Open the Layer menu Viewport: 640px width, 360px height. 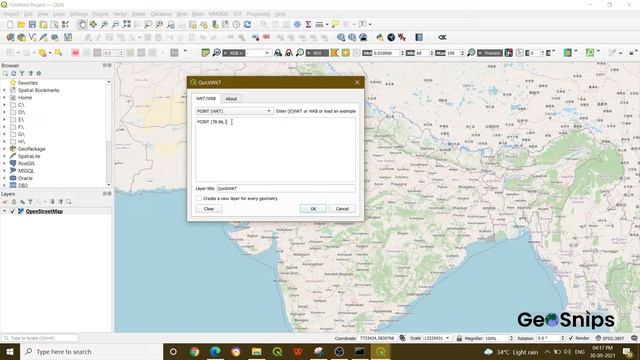59,14
